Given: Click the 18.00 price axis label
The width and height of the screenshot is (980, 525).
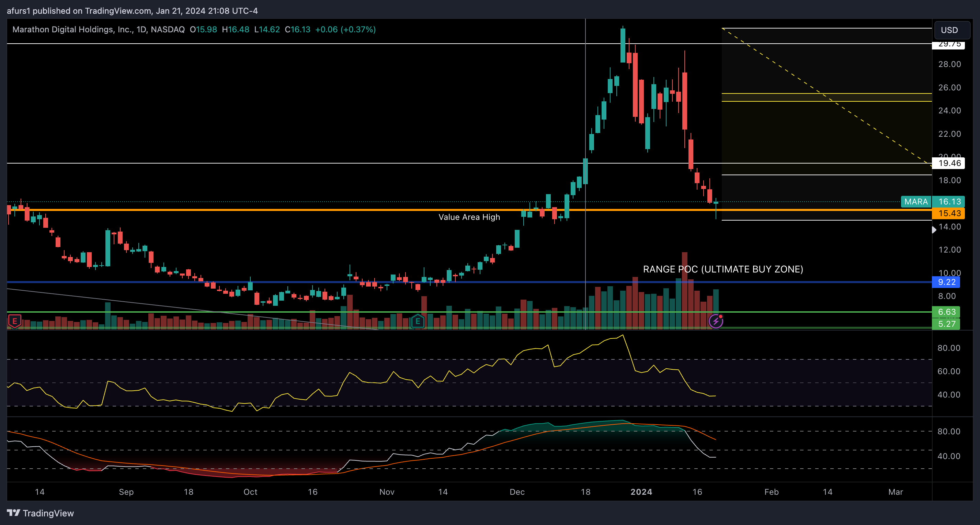Looking at the screenshot, I should (949, 180).
